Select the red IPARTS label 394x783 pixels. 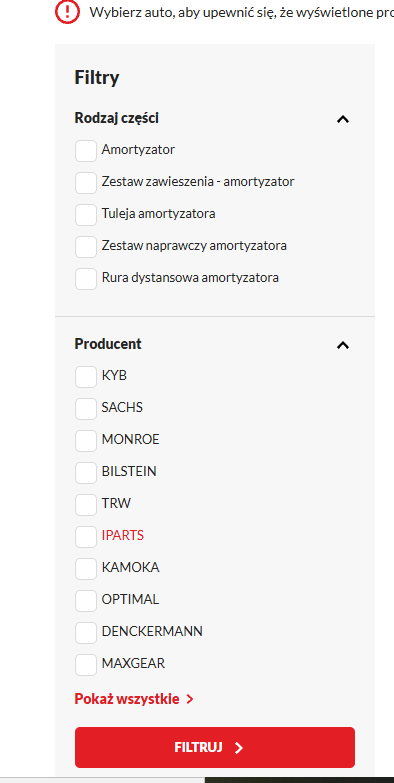[123, 535]
